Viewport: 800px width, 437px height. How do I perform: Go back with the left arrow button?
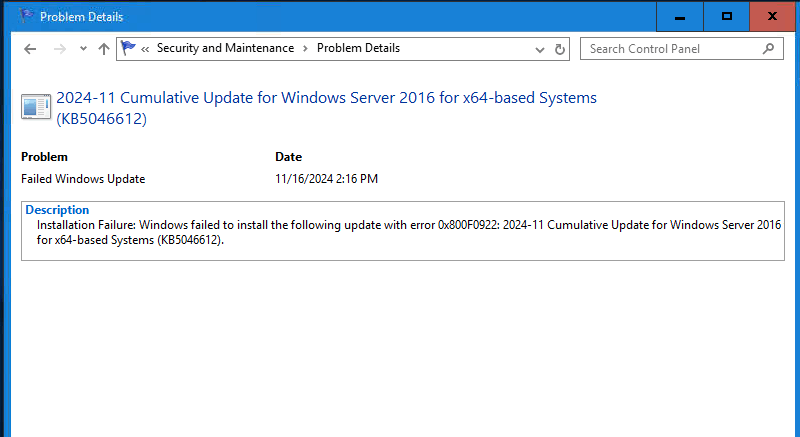(30, 49)
